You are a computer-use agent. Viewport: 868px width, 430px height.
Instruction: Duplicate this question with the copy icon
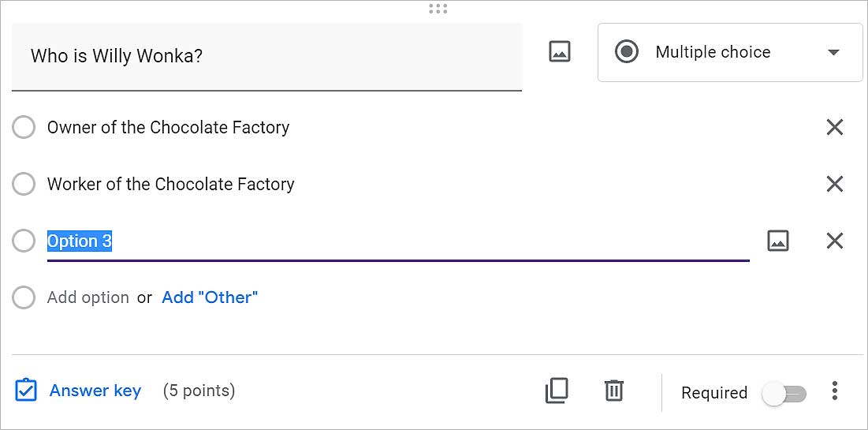click(557, 391)
